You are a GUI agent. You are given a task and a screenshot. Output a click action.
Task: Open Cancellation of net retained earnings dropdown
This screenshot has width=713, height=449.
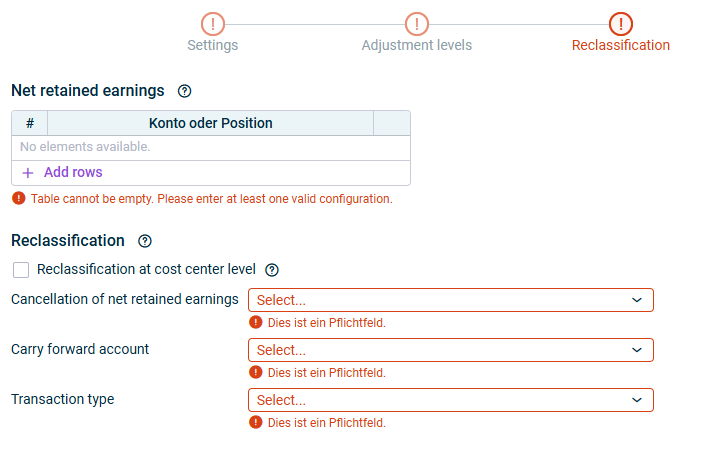tap(450, 300)
